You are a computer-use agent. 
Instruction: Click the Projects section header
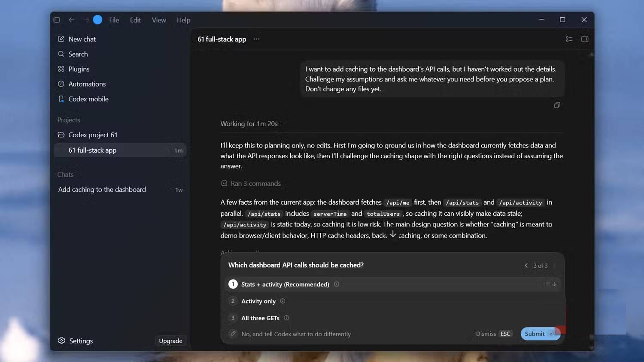[69, 120]
